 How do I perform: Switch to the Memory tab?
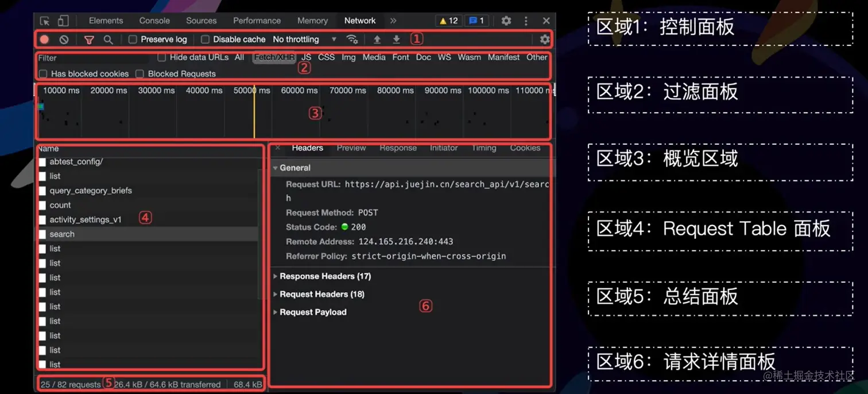312,21
